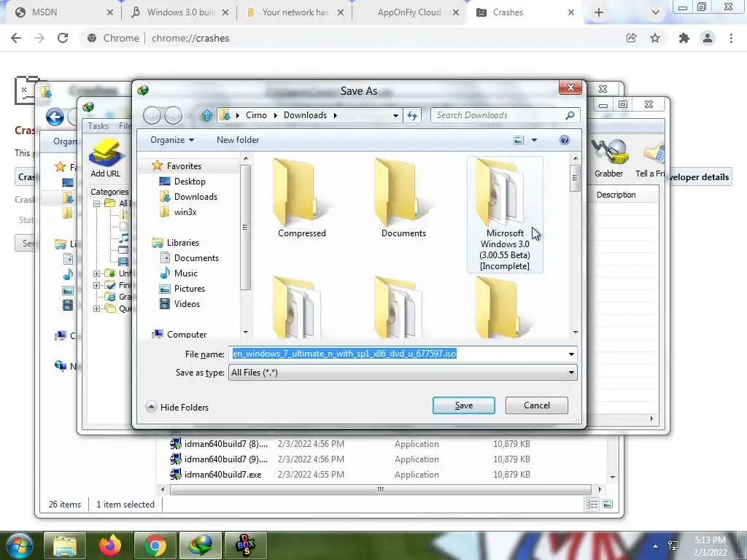Open Chrome three-dot menu
Viewport: 747px width, 560px height.
point(731,38)
